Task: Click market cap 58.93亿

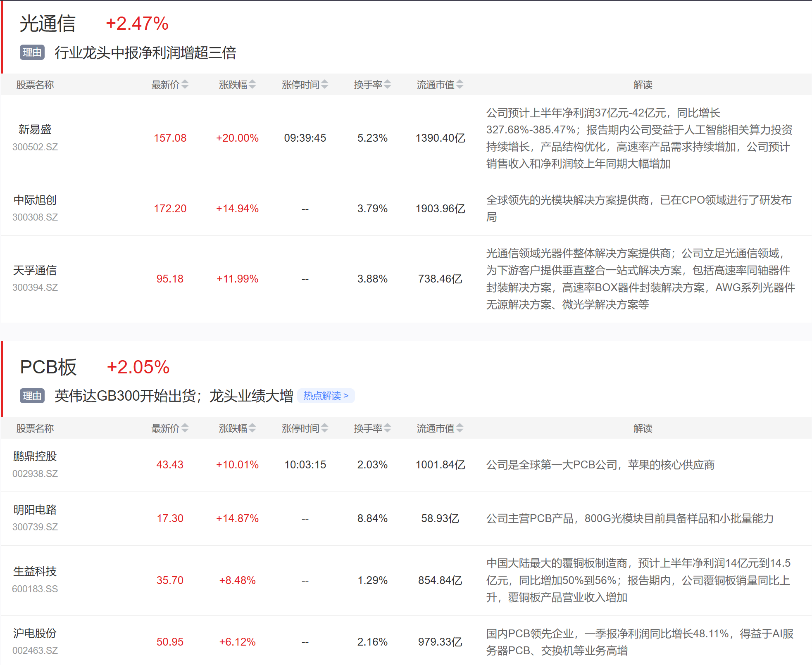Action: [x=440, y=518]
